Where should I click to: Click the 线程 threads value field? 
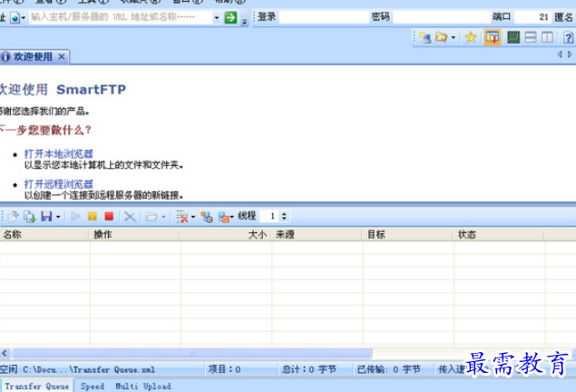pos(270,216)
